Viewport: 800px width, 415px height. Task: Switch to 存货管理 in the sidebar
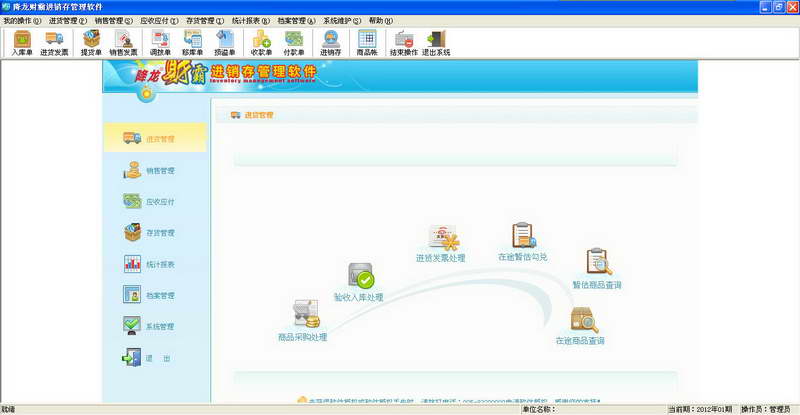(x=155, y=232)
